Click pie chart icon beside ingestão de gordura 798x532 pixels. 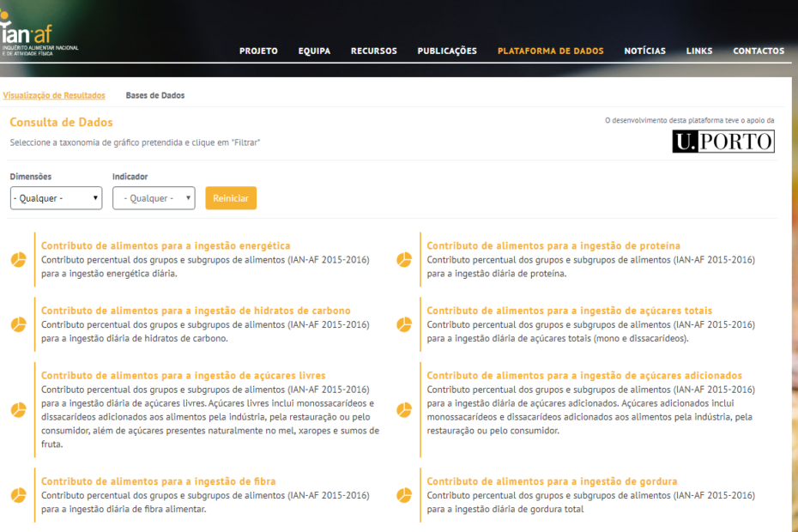click(404, 495)
